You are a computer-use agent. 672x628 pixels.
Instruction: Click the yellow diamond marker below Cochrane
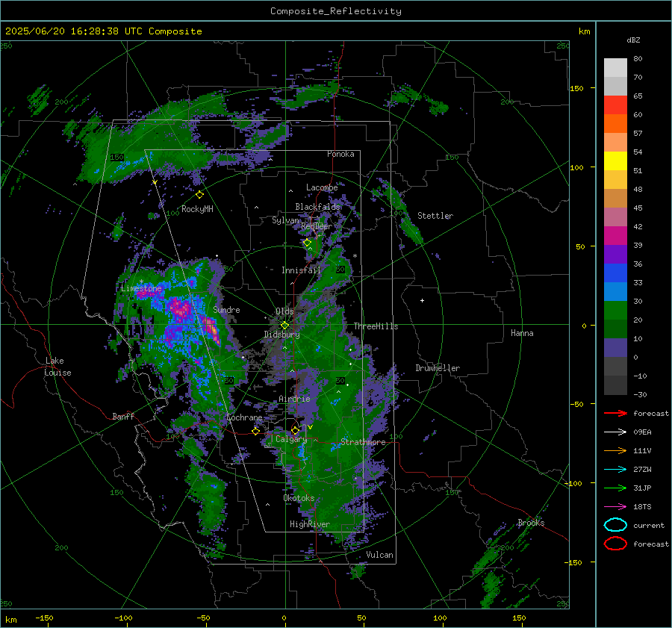click(x=255, y=431)
